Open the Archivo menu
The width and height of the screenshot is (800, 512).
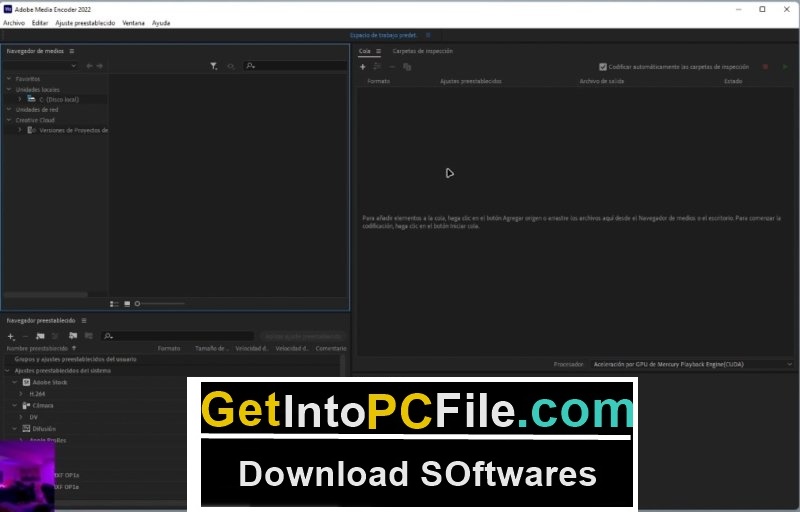(x=14, y=23)
